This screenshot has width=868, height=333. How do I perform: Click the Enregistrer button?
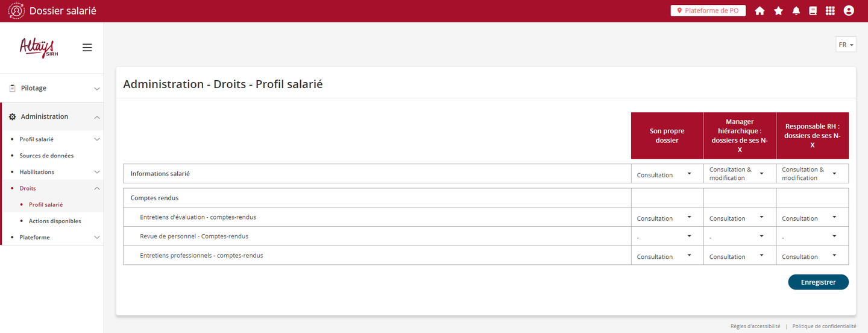(x=818, y=282)
